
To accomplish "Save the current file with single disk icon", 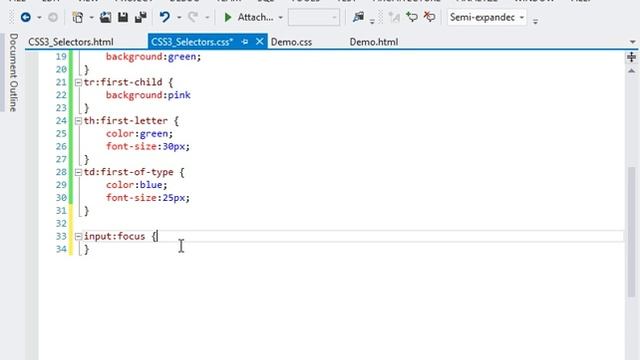I will (123, 17).
